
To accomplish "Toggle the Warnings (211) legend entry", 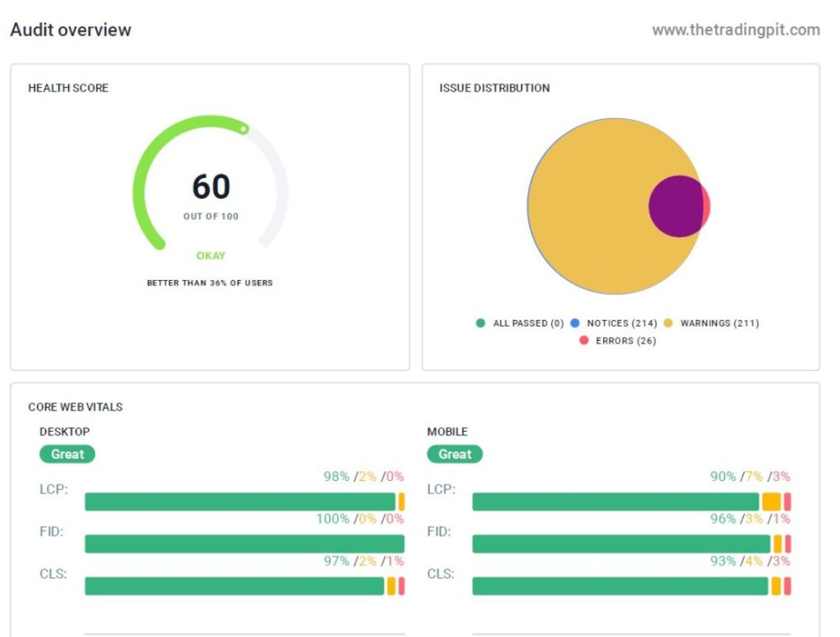I will (x=719, y=323).
